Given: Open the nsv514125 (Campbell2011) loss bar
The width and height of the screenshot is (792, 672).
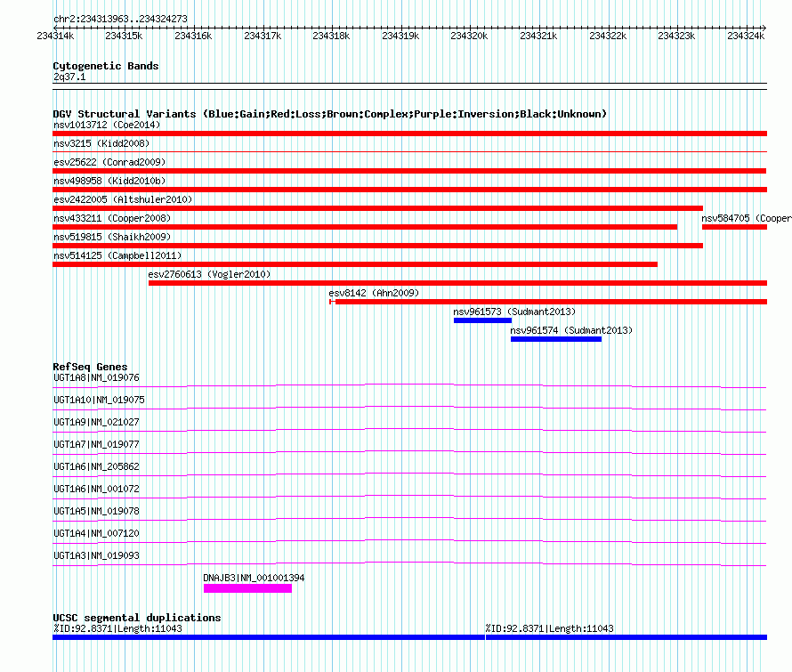Looking at the screenshot, I should 355,264.
